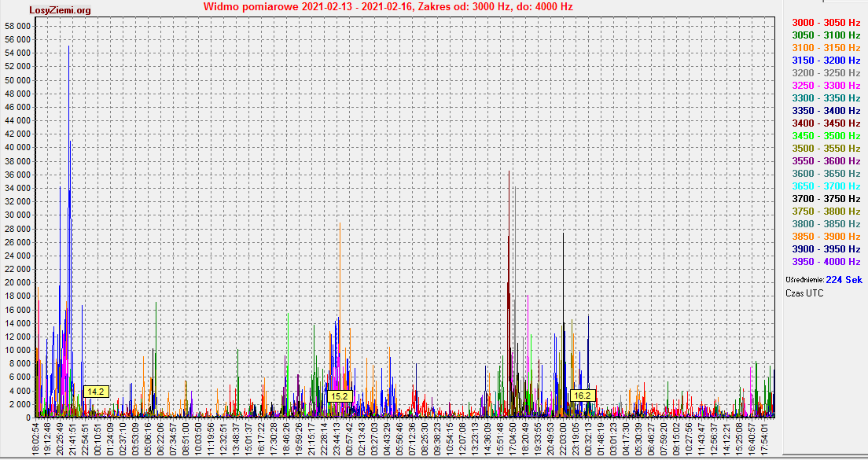Click the LosyZiemi.org link
Screen dimensions: 868x460
[x=60, y=10]
